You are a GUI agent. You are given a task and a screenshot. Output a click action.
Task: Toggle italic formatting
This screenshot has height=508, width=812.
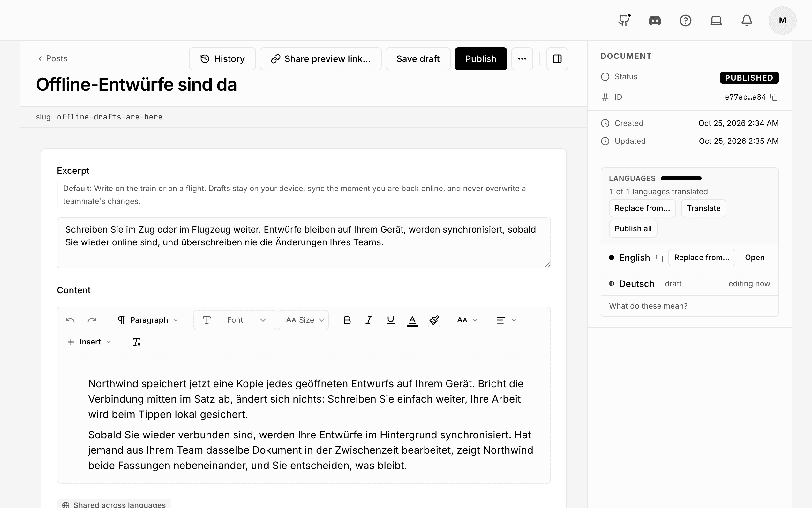[369, 320]
